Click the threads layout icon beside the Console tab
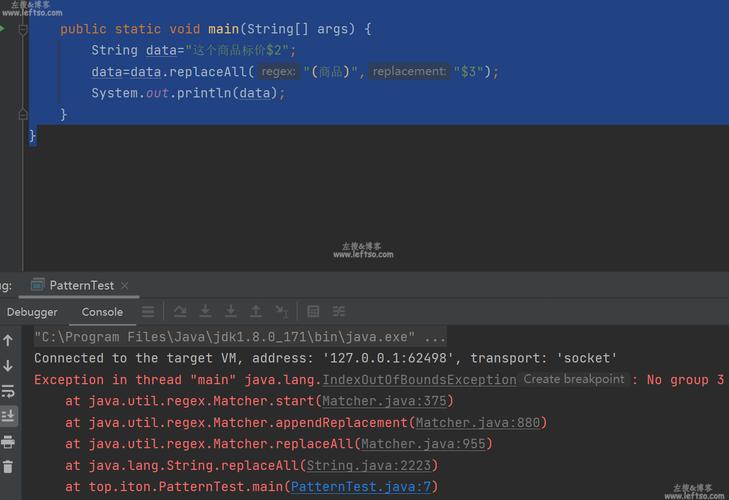The height and width of the screenshot is (500, 729). click(x=148, y=311)
